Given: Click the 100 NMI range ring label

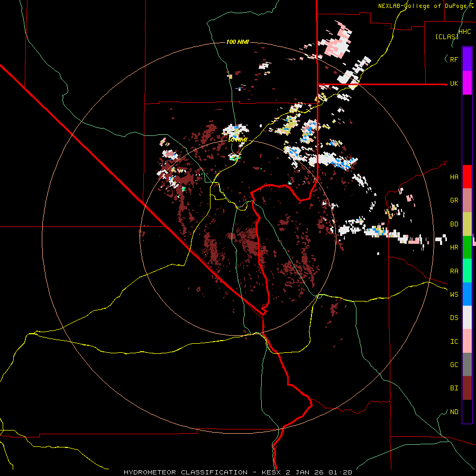Looking at the screenshot, I should click(237, 42).
